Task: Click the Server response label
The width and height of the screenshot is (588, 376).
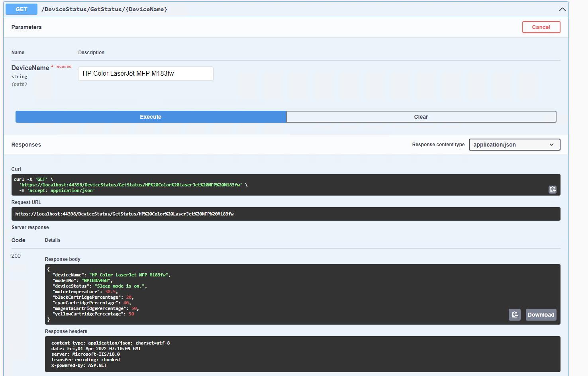Action: pos(30,227)
